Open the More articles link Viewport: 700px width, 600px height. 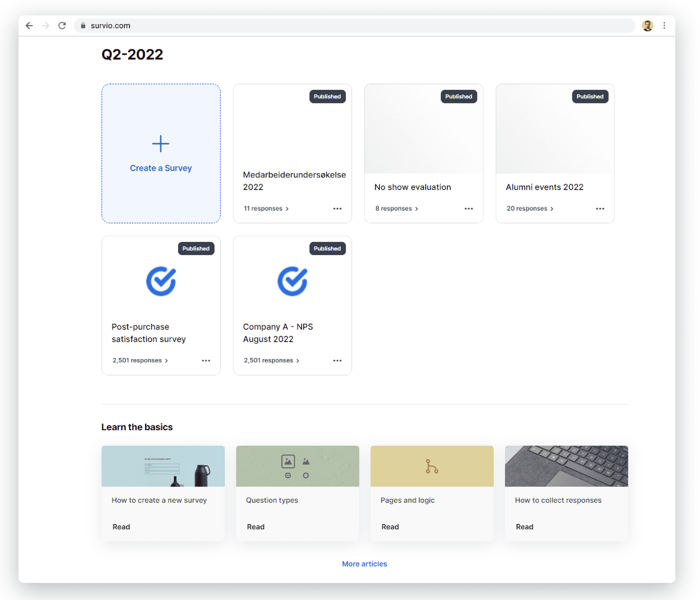[365, 564]
